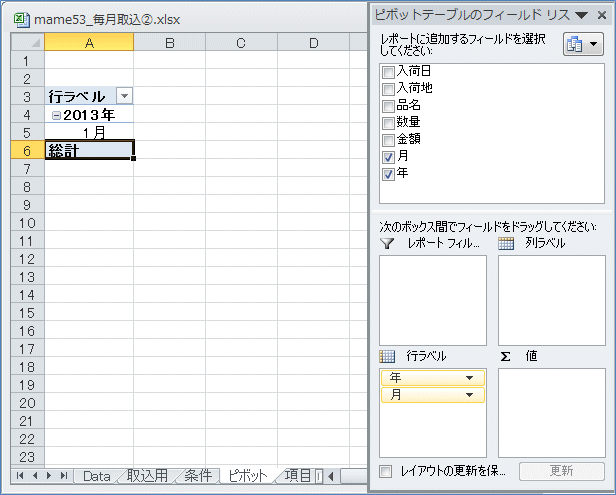Click the 入荷日 field name in the list
616x495 pixels.
[x=414, y=71]
